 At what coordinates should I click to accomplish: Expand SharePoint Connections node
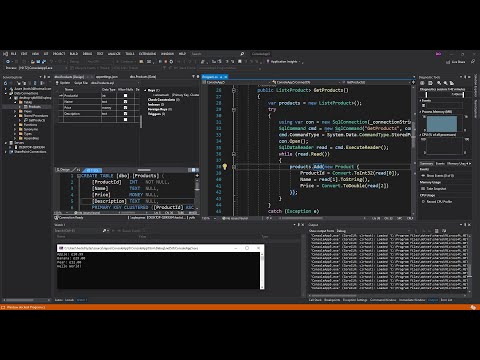[6, 152]
